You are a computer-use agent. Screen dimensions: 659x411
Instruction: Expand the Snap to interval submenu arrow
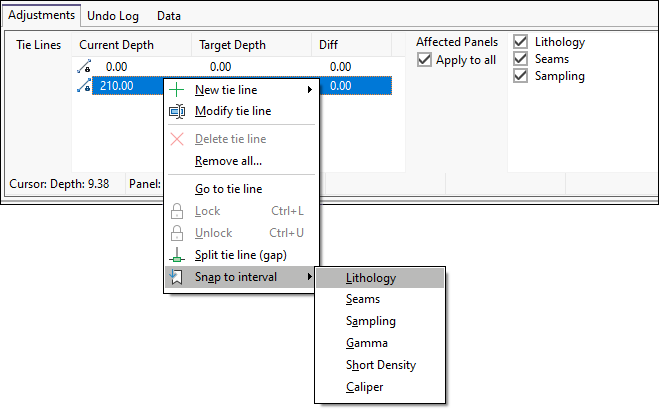[309, 277]
